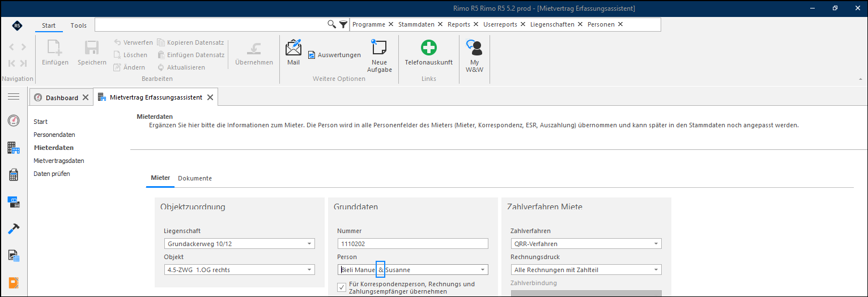
Task: Select the Mieter sub-tab
Action: pyautogui.click(x=160, y=178)
